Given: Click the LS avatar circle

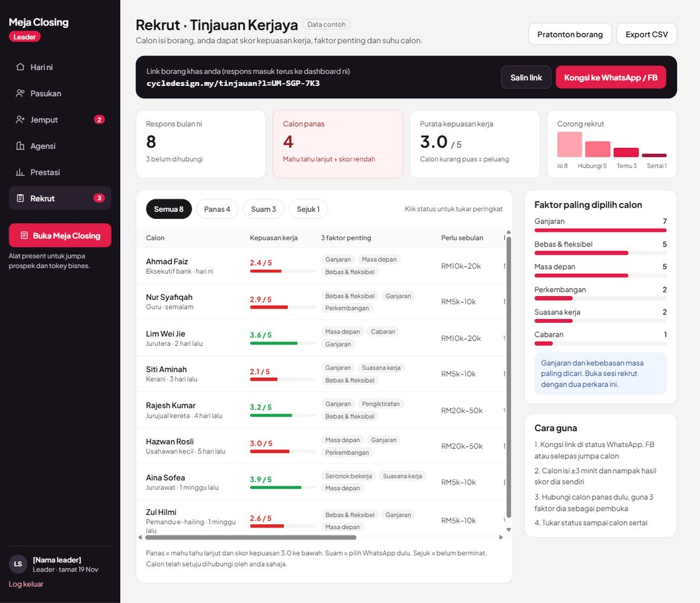Looking at the screenshot, I should click(18, 564).
